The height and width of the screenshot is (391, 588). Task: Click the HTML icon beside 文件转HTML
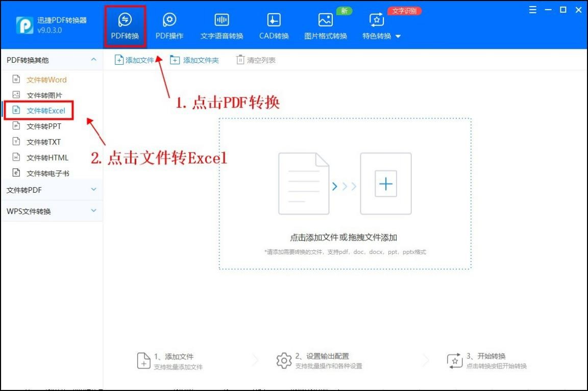(16, 157)
